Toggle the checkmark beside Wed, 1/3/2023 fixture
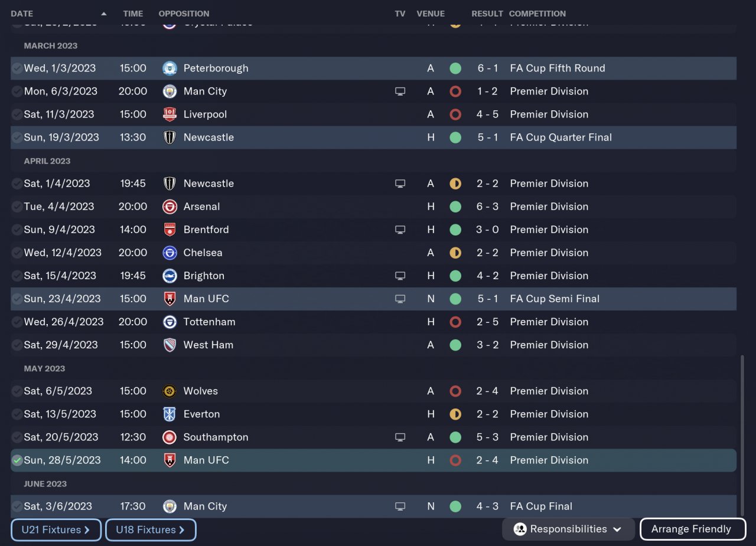 point(17,68)
